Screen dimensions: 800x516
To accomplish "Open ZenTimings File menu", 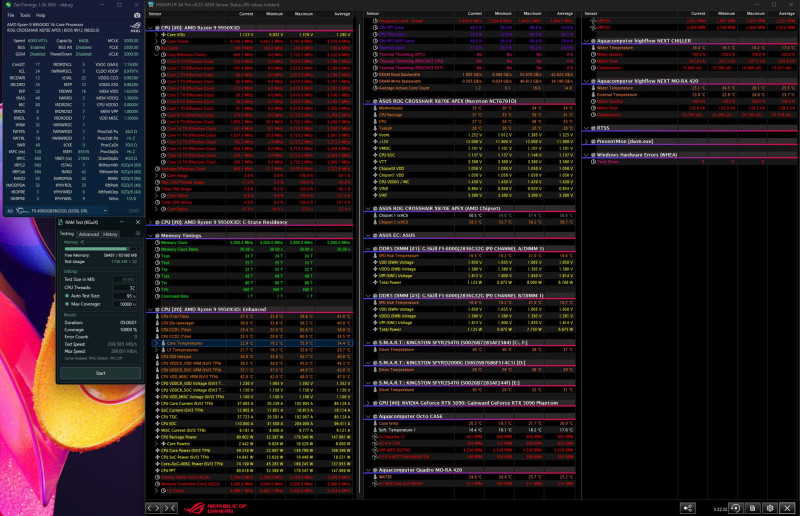I will coord(11,15).
